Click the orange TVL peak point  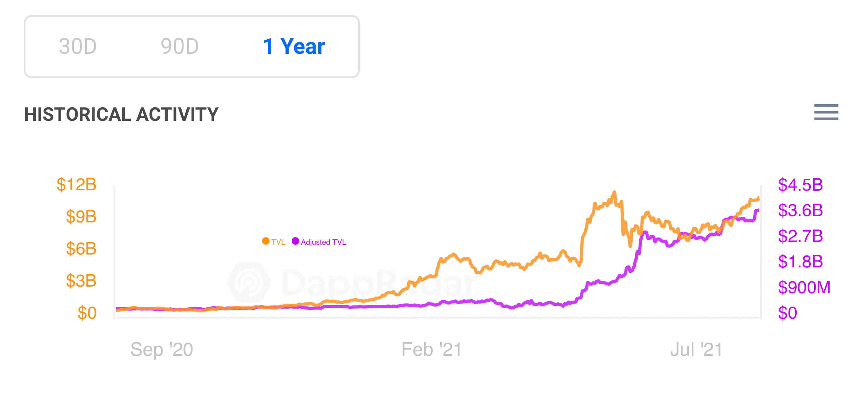614,193
